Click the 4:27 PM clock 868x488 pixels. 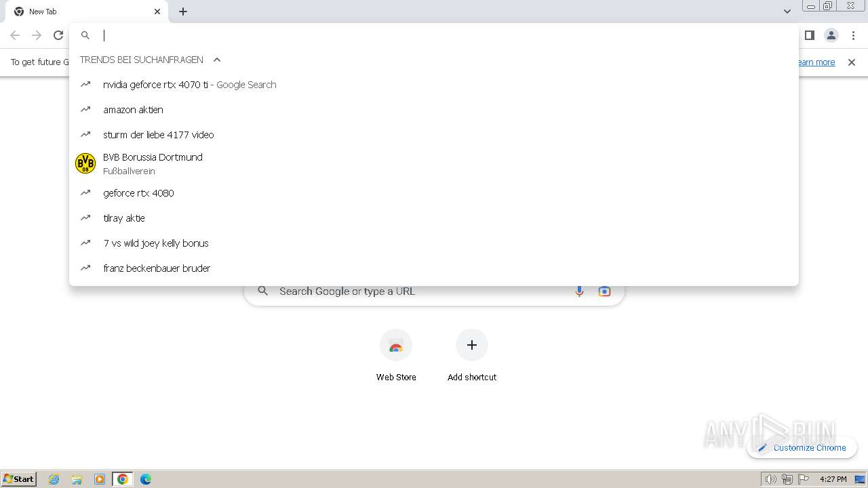[833, 479]
